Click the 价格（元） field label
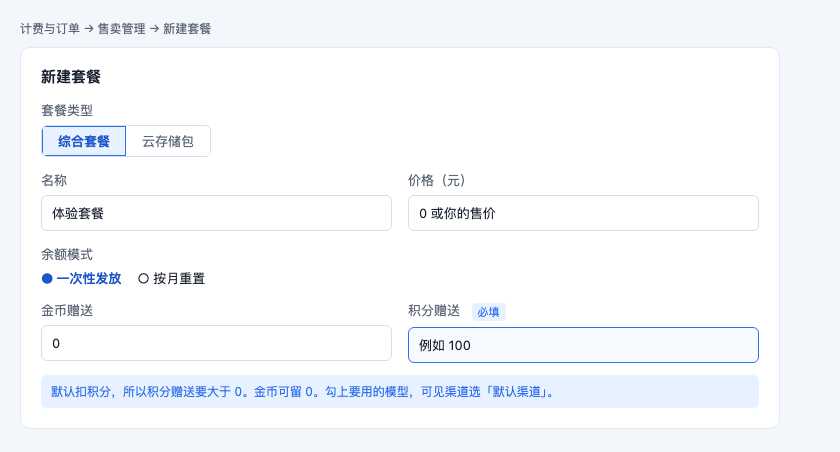This screenshot has height=452, width=840. coord(437,180)
